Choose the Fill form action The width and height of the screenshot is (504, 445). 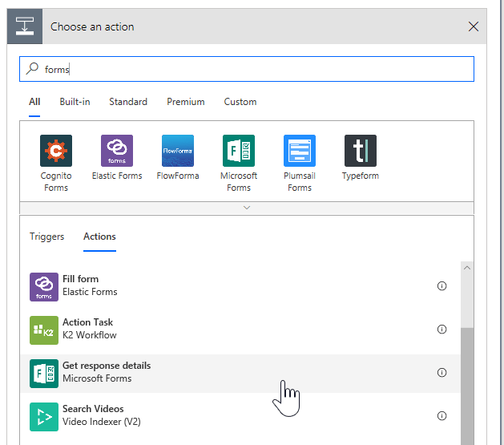(x=240, y=287)
